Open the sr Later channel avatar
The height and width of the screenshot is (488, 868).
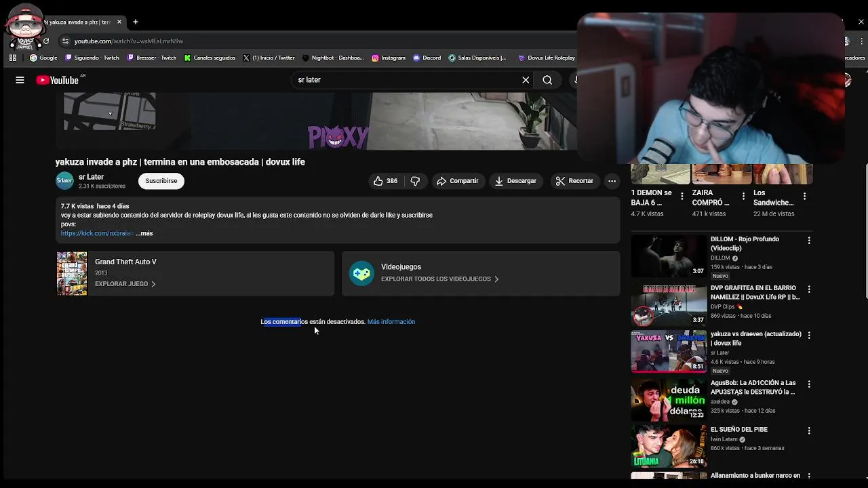64,181
